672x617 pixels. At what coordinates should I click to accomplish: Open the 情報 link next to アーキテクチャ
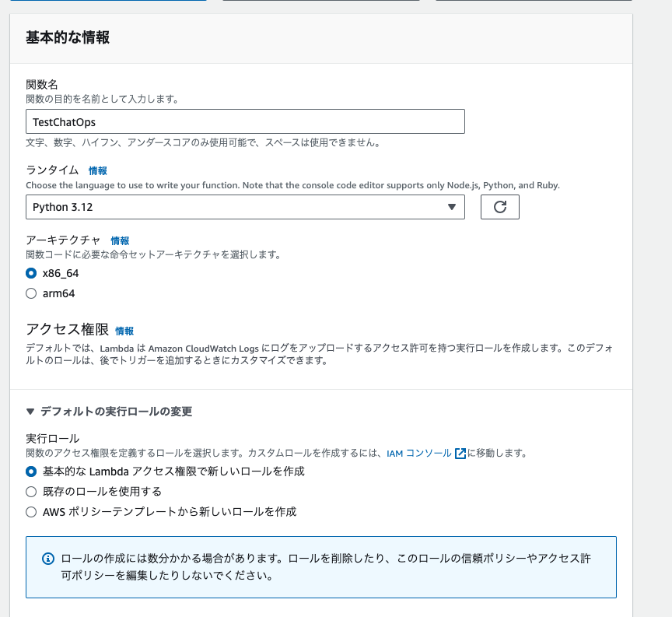point(121,241)
